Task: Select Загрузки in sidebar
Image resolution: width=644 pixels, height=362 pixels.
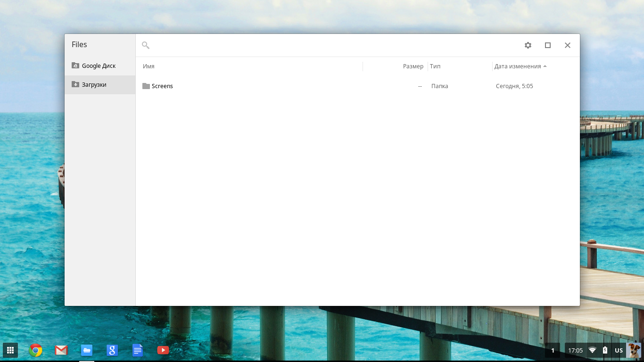Action: [x=100, y=84]
